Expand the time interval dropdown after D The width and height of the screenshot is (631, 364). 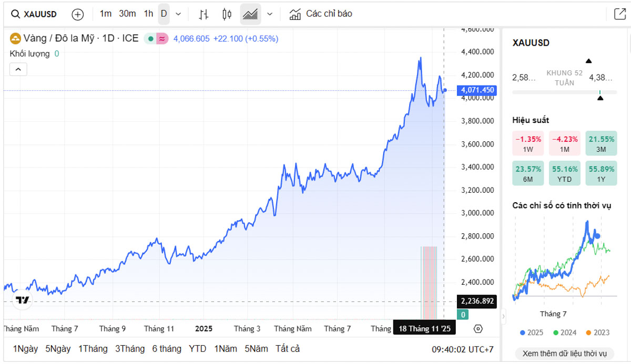point(178,14)
